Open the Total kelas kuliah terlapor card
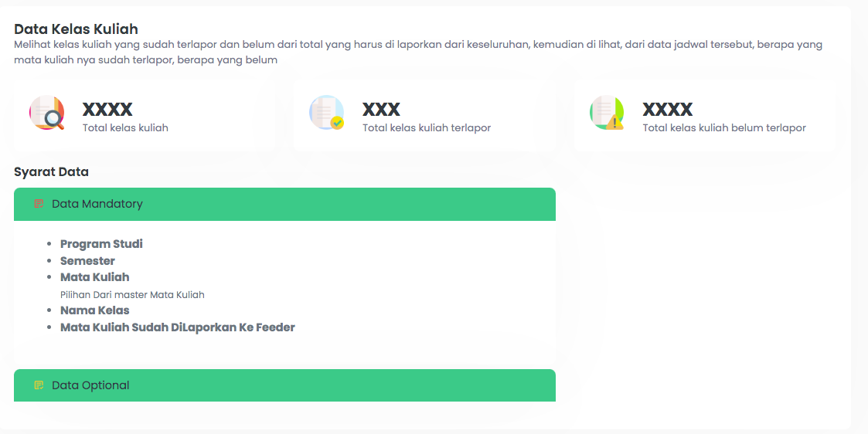 tap(424, 115)
